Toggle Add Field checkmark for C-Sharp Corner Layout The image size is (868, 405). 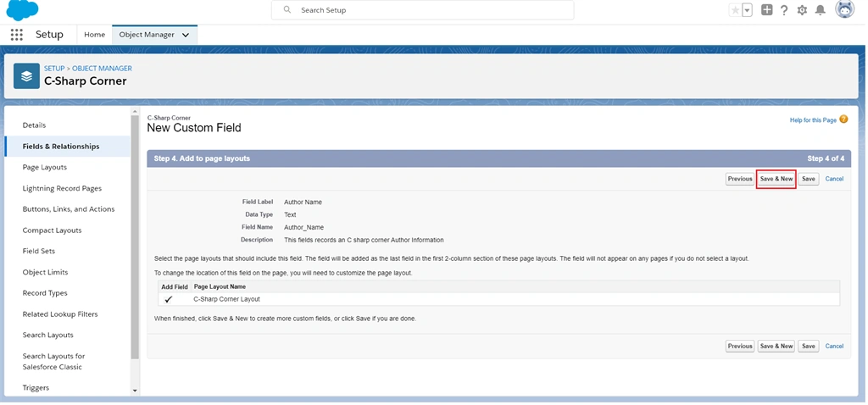(169, 299)
